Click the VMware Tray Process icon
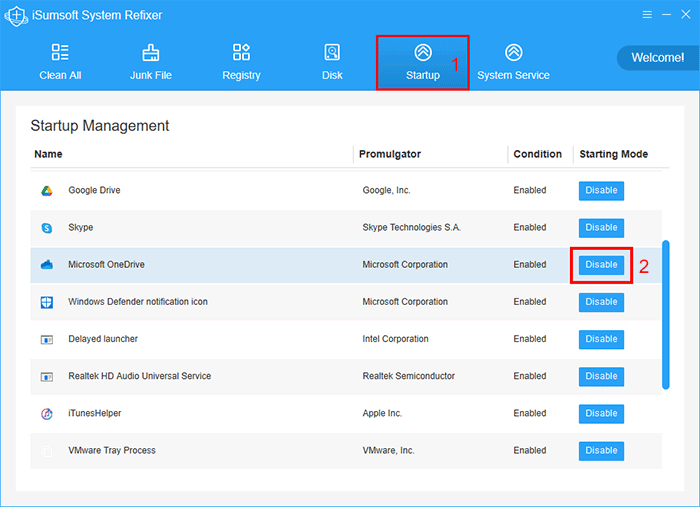 (x=47, y=451)
